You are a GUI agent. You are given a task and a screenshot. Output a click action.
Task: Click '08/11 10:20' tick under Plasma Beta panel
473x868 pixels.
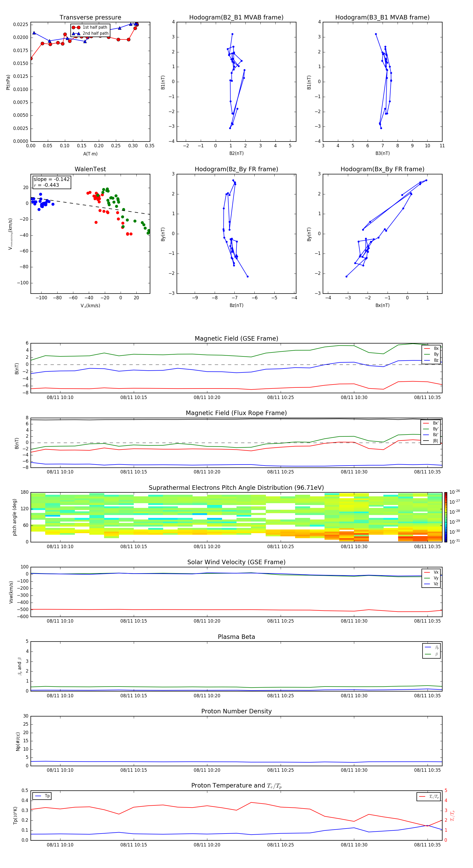[x=207, y=695]
